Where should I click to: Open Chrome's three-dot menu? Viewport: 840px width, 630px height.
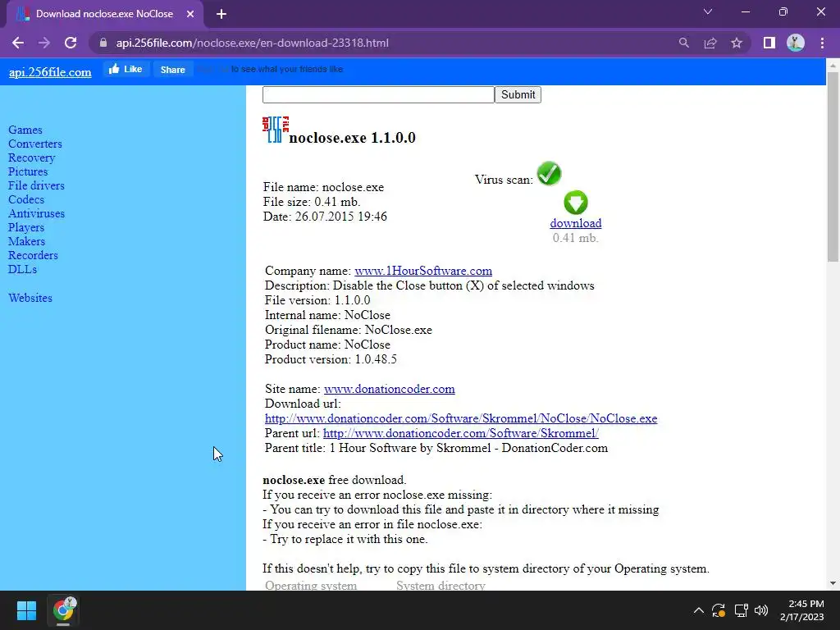(822, 43)
